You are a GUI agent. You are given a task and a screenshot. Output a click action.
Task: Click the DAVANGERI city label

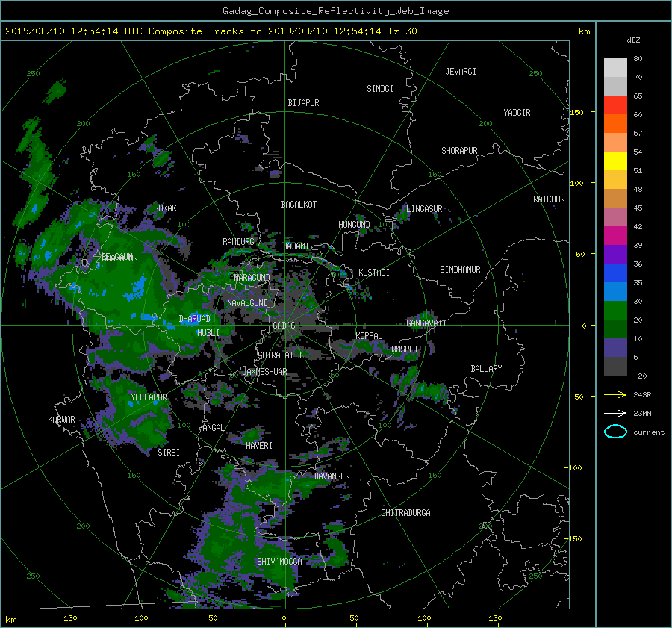(334, 476)
